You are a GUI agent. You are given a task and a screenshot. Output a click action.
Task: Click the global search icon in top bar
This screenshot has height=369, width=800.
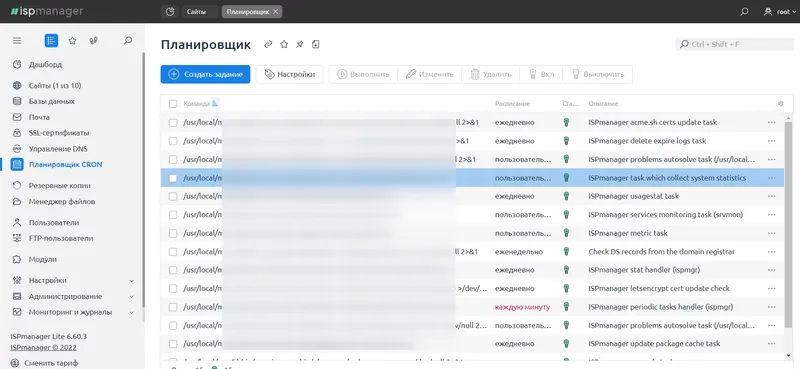click(744, 11)
